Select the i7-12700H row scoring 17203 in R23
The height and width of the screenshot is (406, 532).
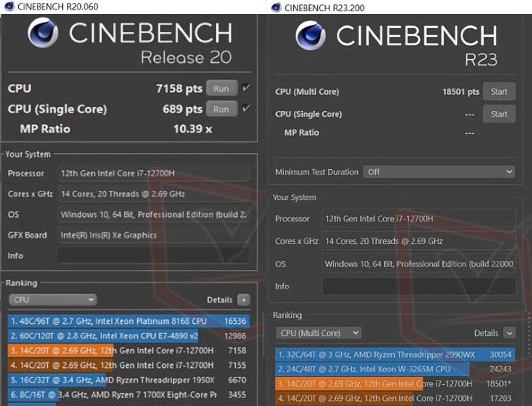tap(395, 398)
